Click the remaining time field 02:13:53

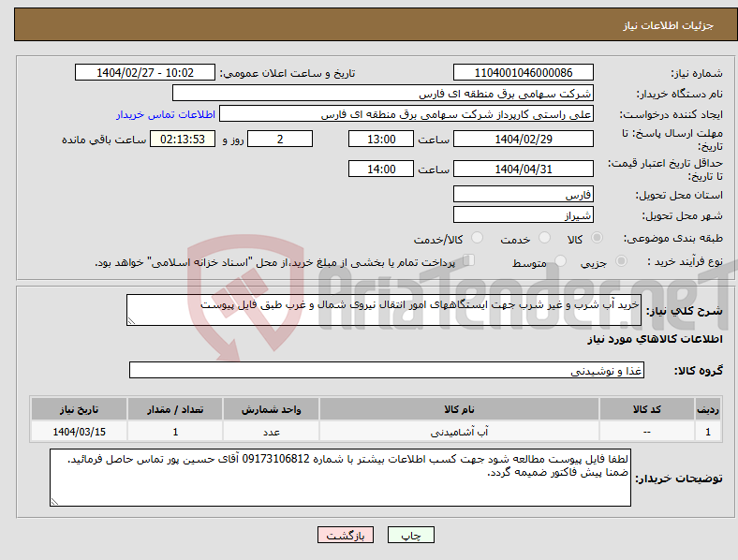click(183, 139)
